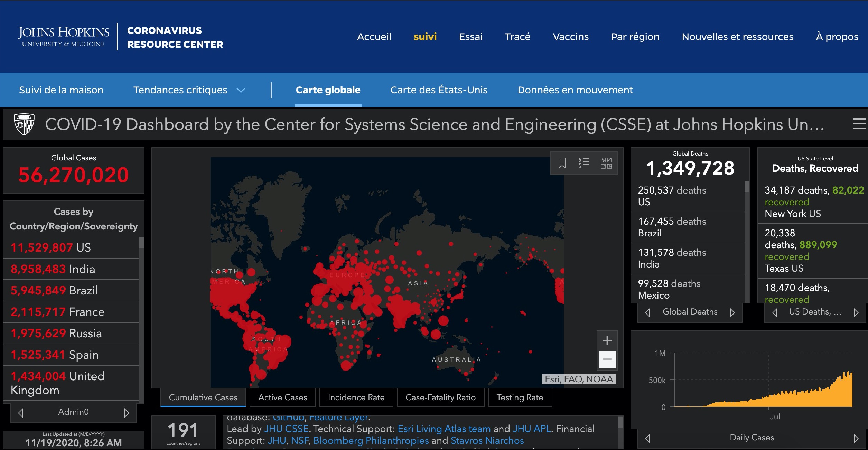Select the Case-Fatality Ratio tab

click(x=440, y=397)
